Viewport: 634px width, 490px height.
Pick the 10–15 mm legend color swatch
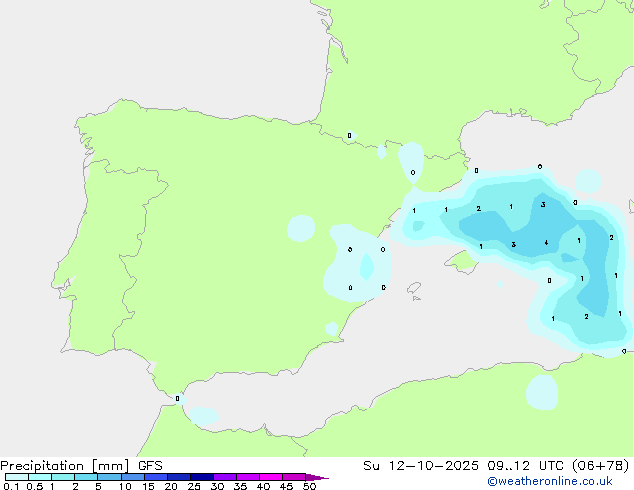click(132, 477)
